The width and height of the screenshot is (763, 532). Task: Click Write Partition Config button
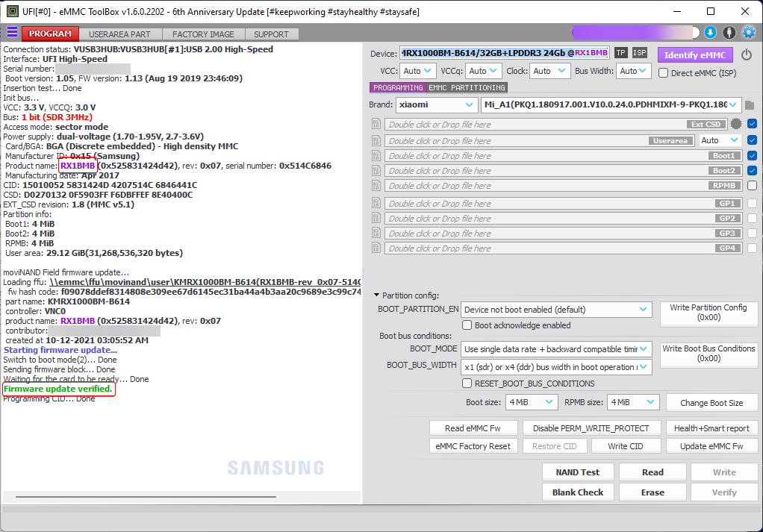pos(708,313)
